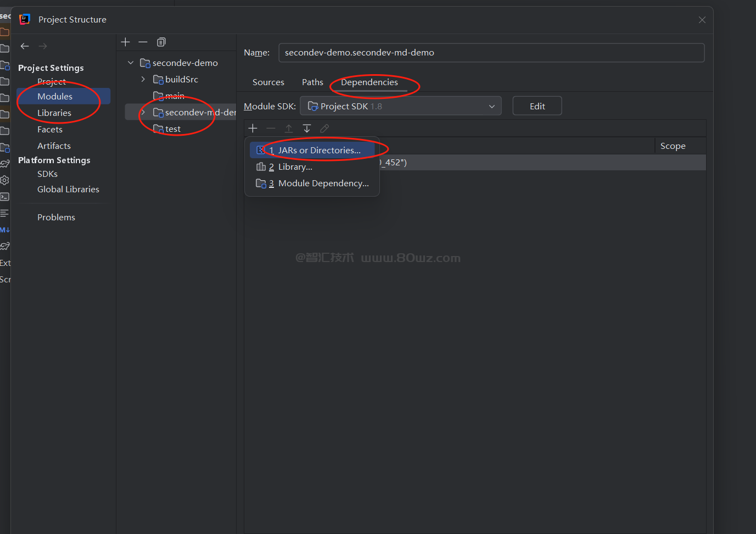This screenshot has width=756, height=534.
Task: Open the Module SDK dropdown
Action: tap(400, 107)
